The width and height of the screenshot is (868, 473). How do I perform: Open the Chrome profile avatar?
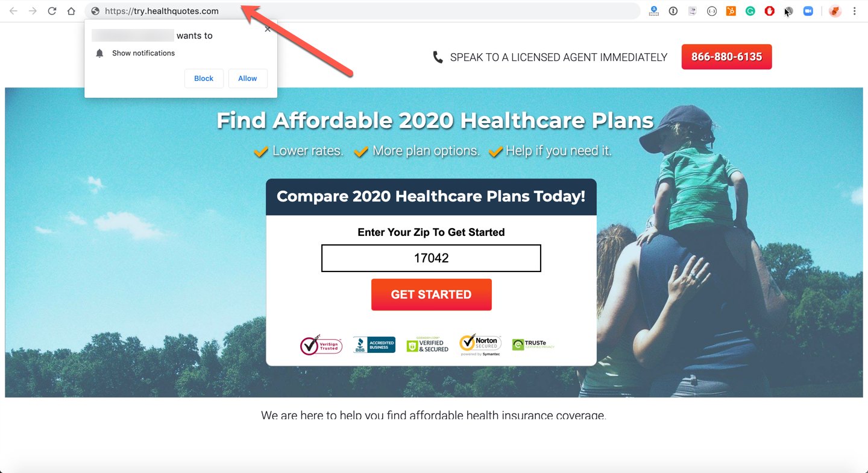coord(835,11)
